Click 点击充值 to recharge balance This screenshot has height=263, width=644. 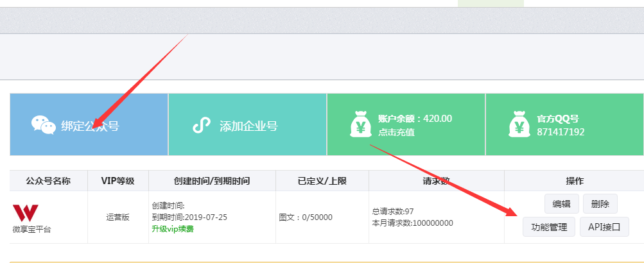pos(396,133)
